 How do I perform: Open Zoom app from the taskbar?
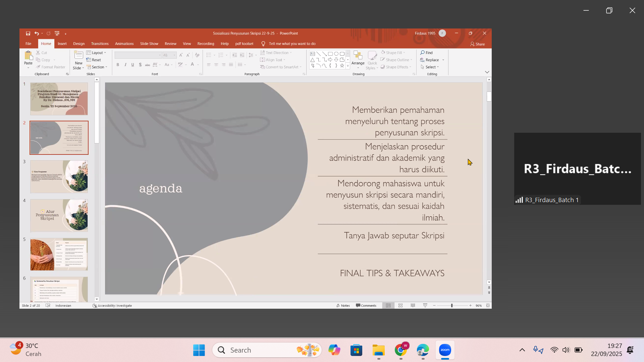point(445,350)
